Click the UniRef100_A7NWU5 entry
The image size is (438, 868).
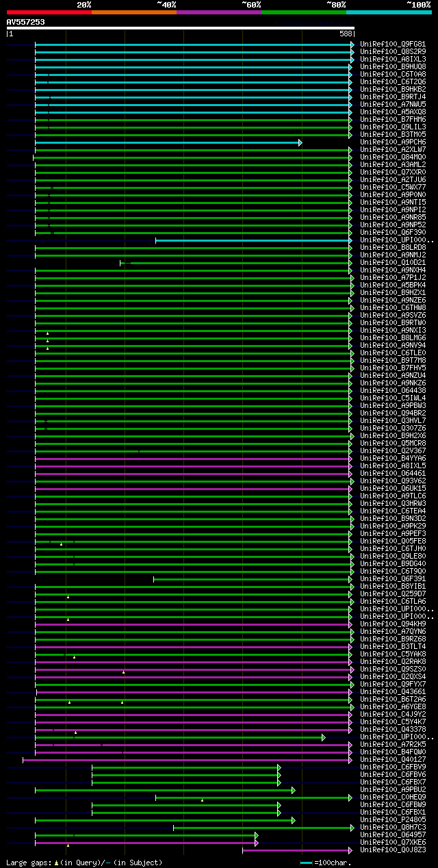tap(393, 104)
